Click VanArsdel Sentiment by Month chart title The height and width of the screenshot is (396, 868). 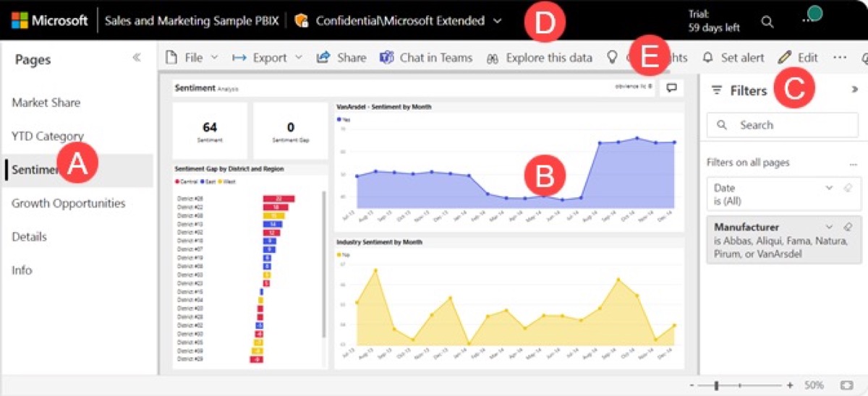tap(384, 107)
